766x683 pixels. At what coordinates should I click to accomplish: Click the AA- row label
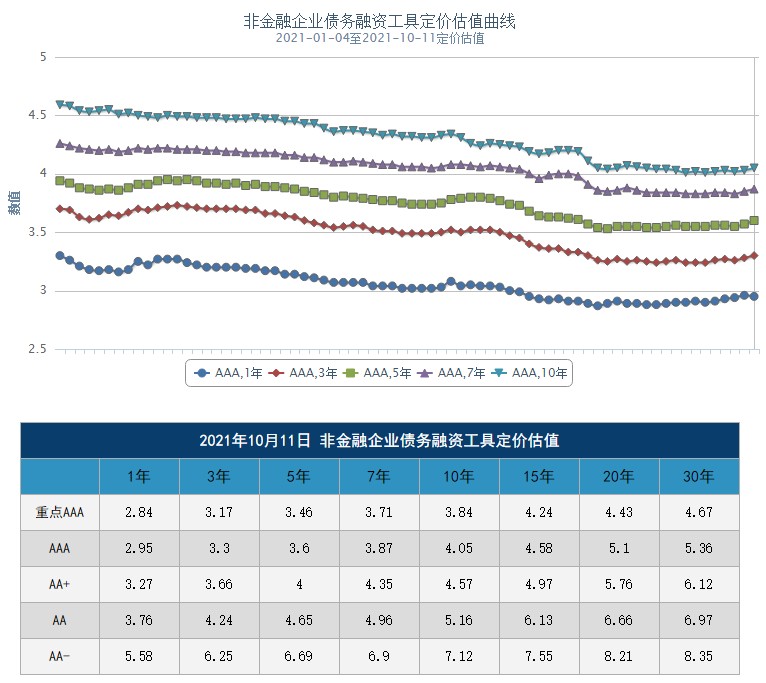60,656
